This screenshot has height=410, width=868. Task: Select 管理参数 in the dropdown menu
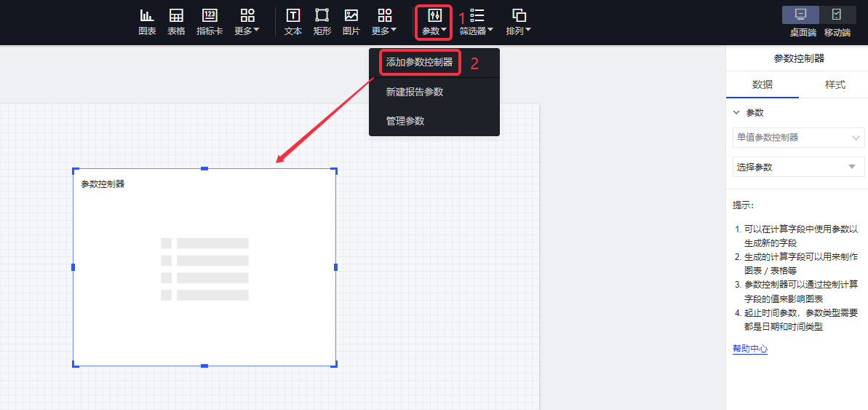coord(405,121)
